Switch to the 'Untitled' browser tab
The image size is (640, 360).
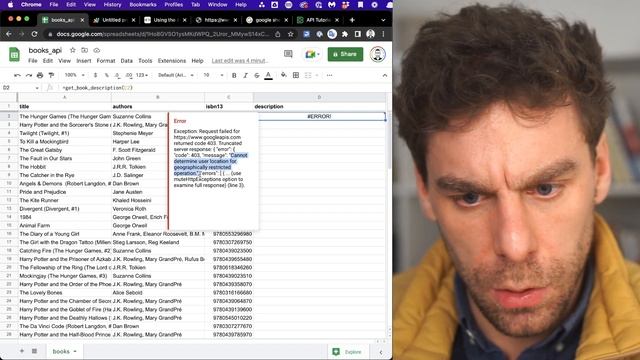[x=114, y=20]
